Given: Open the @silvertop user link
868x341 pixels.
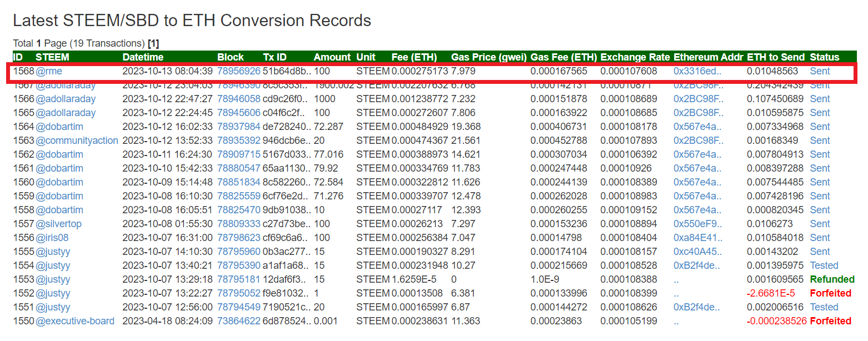Looking at the screenshot, I should 58,224.
